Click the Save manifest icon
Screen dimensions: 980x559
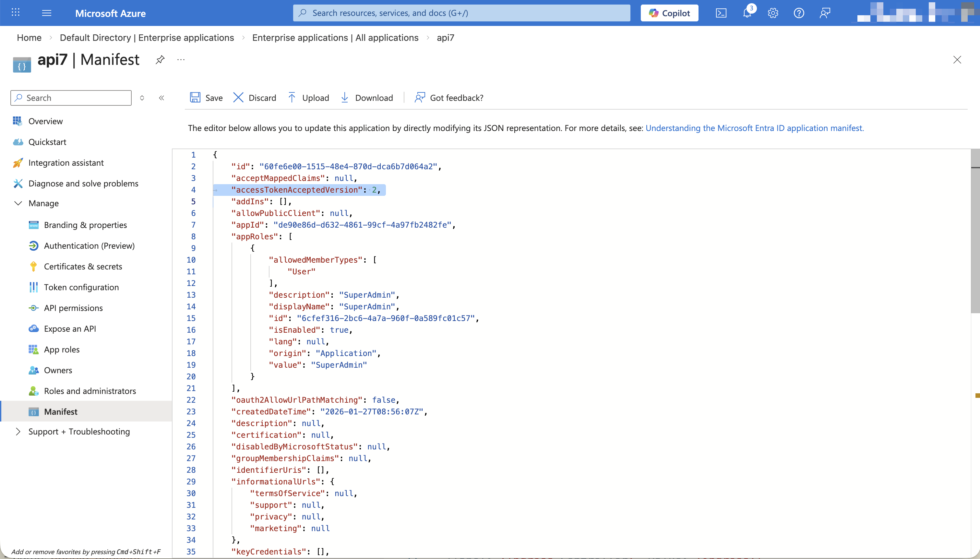[x=196, y=98]
